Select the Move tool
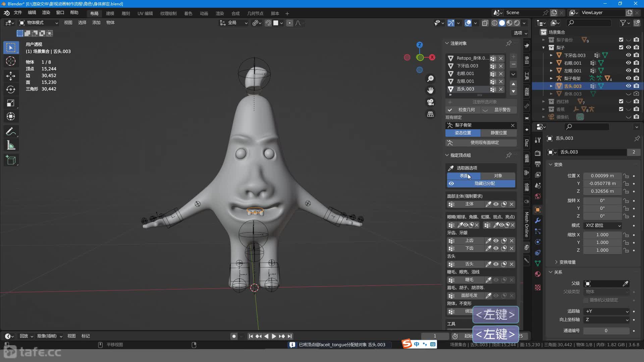Image resolution: width=644 pixels, height=362 pixels. (11, 76)
